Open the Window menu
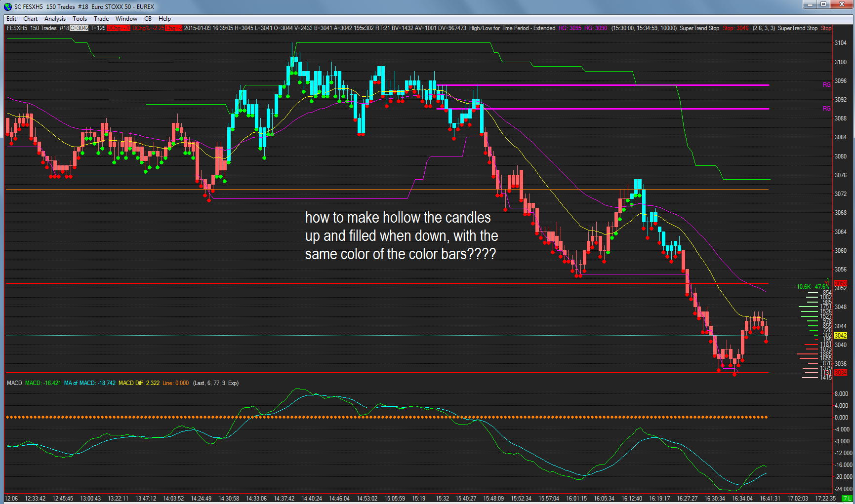This screenshot has width=855, height=504. point(126,19)
